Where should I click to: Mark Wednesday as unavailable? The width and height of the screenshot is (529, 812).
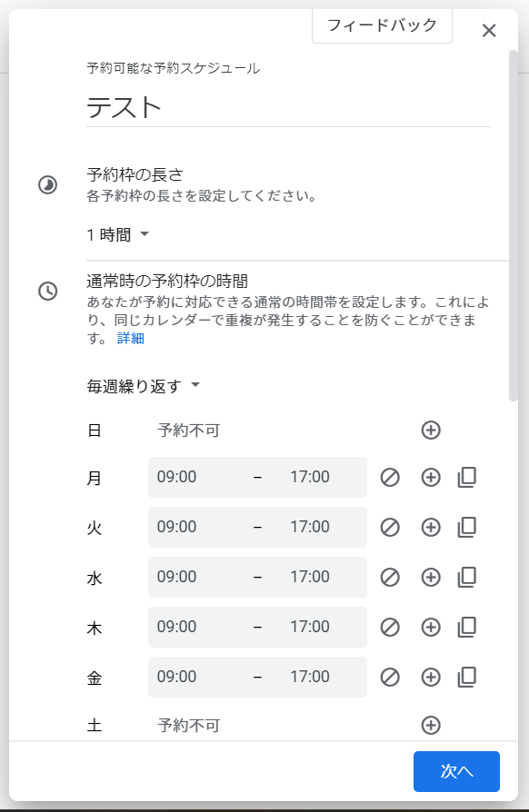tap(390, 577)
